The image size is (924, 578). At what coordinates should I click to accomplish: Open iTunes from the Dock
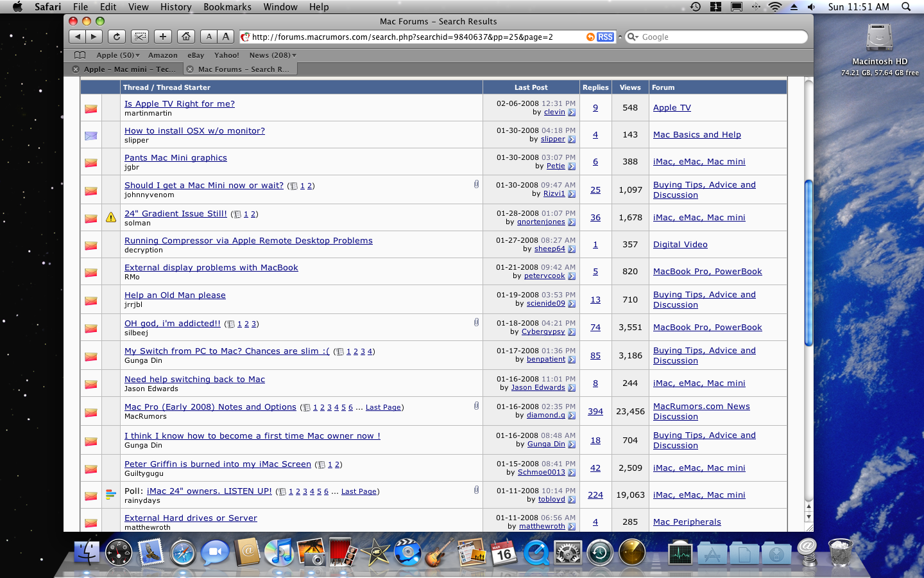click(279, 551)
